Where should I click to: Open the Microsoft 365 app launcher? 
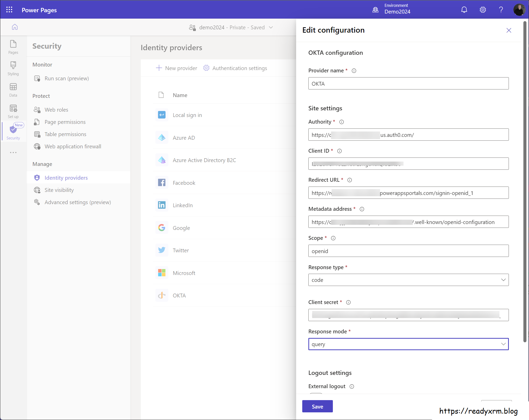pos(9,10)
